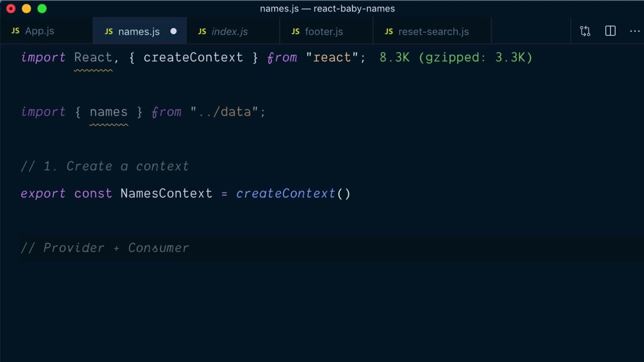Click the NamesContext constant name
This screenshot has height=362, width=644.
point(167,194)
